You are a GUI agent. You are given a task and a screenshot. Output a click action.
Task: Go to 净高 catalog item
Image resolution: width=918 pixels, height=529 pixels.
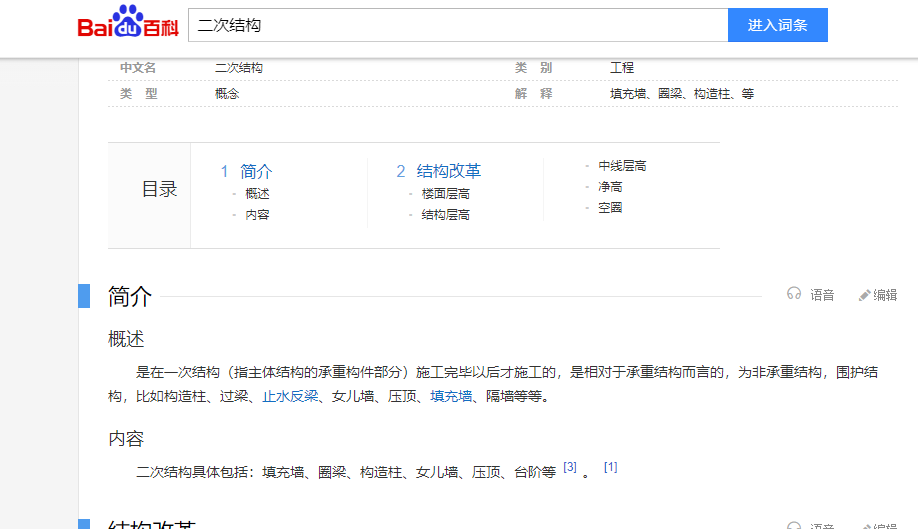coord(610,187)
